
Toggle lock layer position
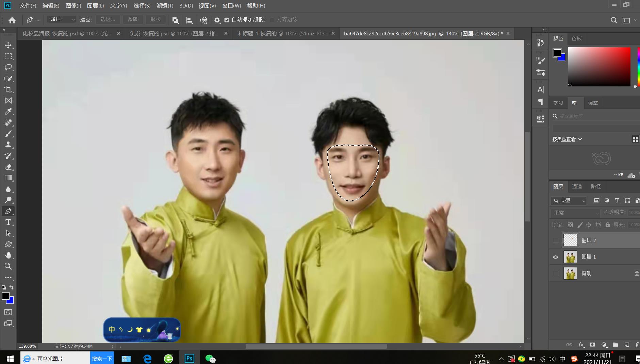point(589,225)
